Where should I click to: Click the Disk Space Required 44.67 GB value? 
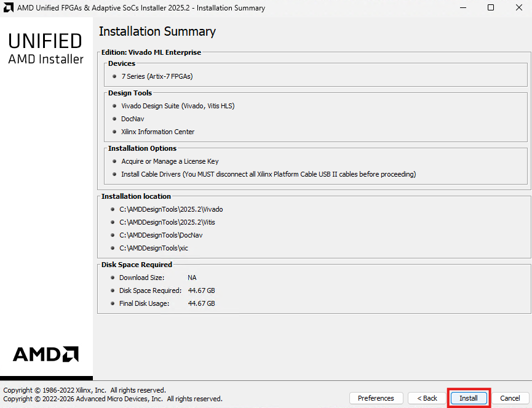coord(202,290)
